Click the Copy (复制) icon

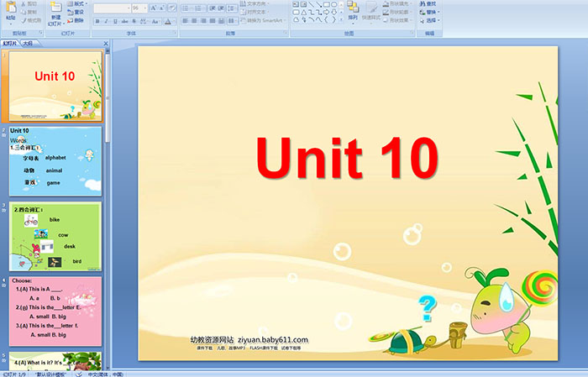pos(24,12)
